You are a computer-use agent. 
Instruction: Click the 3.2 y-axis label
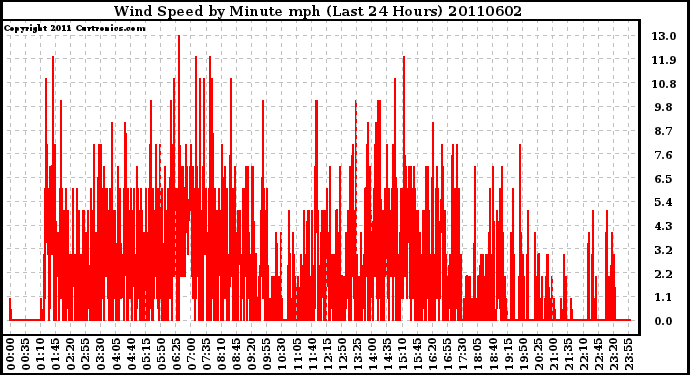point(664,250)
